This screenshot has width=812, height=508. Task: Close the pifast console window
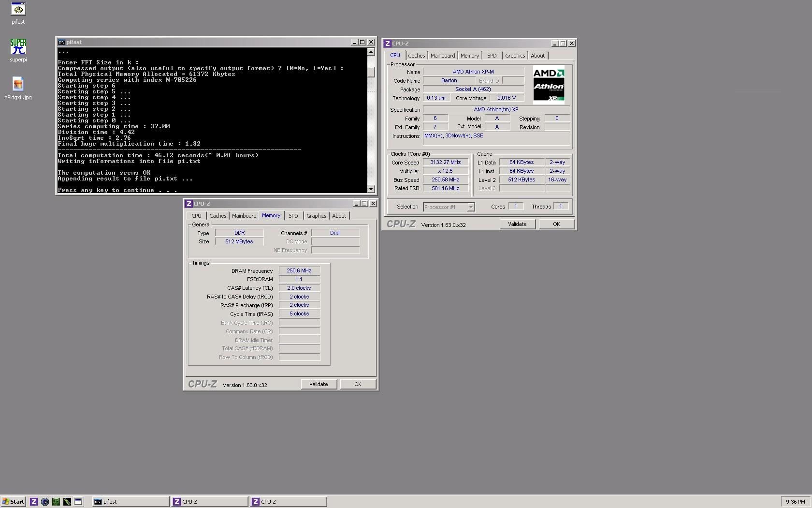(371, 42)
